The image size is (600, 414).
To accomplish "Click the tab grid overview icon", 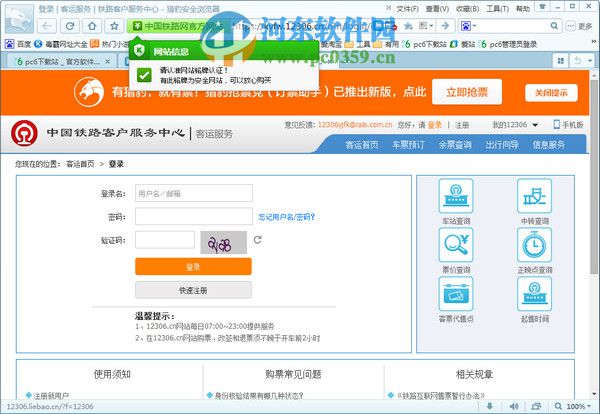I will coord(561,61).
